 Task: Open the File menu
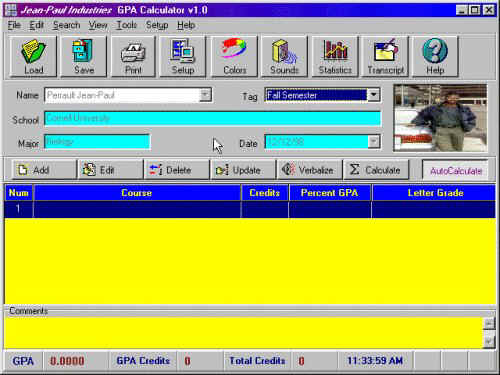(x=14, y=25)
